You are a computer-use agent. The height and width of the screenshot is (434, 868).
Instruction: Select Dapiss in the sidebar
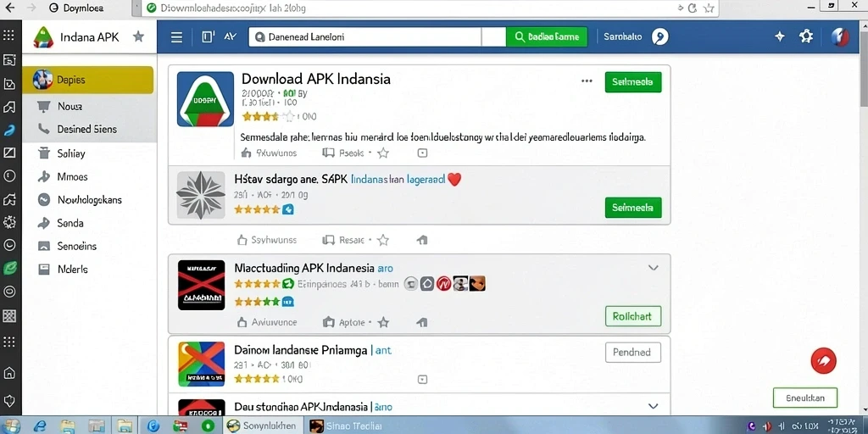88,80
